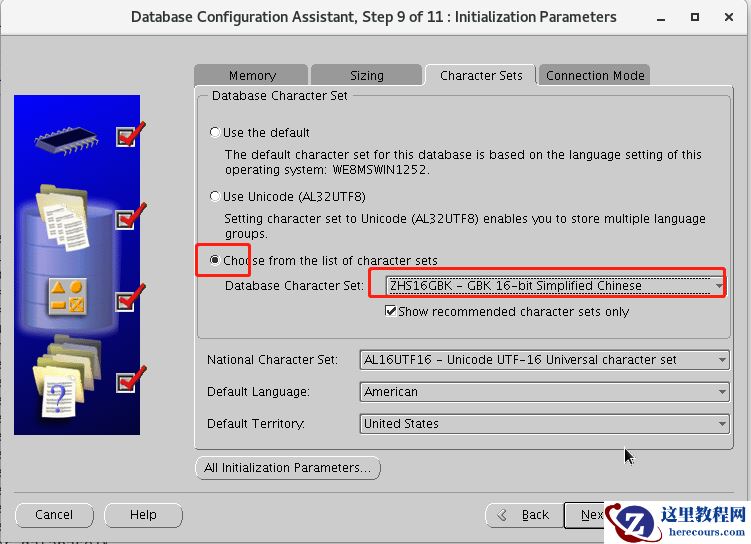Screen dimensions: 751x544
Task: Go to the Connection Mode tab
Action: (594, 76)
